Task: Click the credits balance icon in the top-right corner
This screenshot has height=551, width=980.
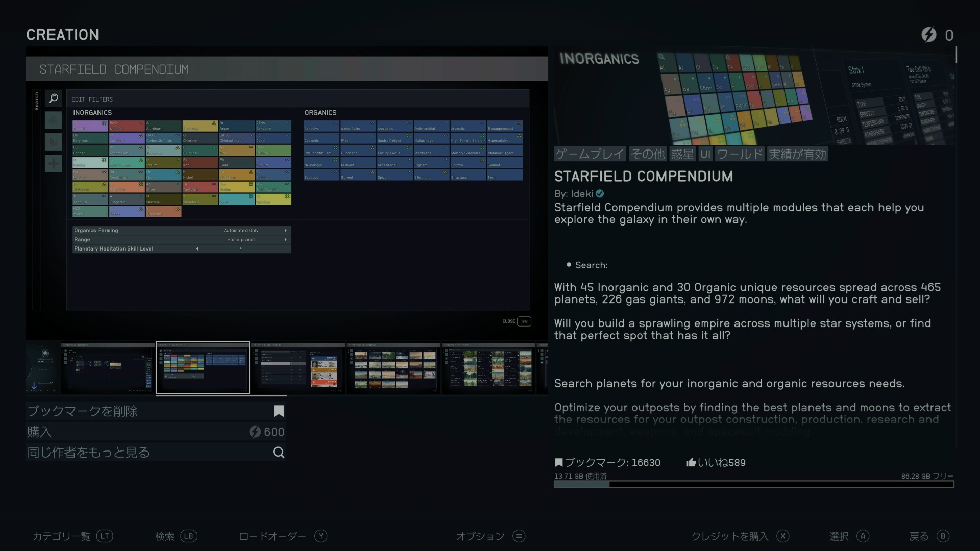Action: pyautogui.click(x=929, y=35)
